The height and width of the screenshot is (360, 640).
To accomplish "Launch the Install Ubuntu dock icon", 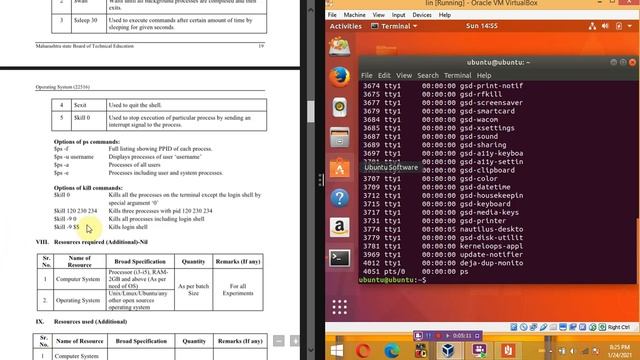I will point(340,47).
